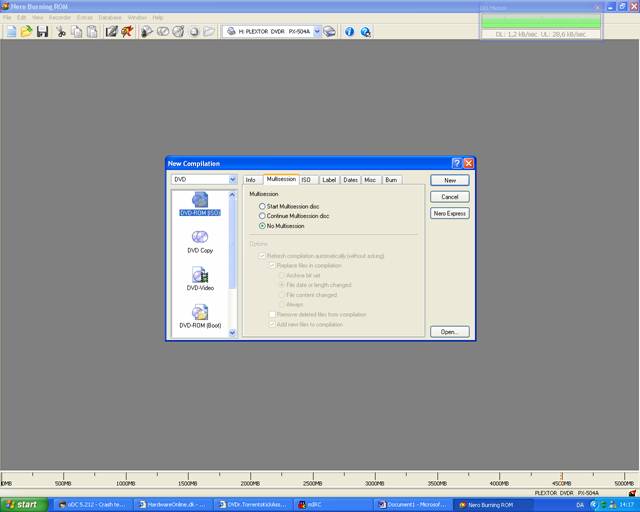
Task: Switch to the Label tab
Action: (329, 180)
